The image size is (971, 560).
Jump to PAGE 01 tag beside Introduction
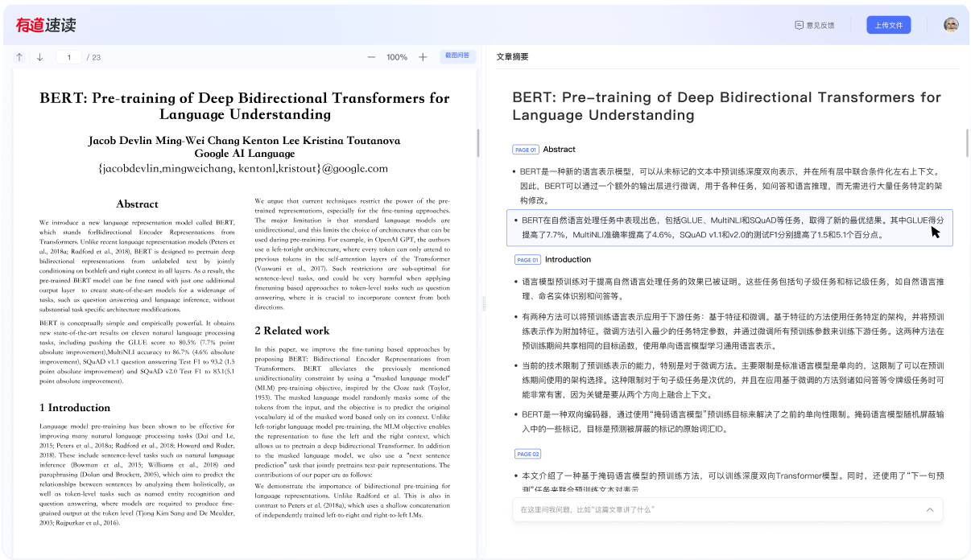point(527,260)
